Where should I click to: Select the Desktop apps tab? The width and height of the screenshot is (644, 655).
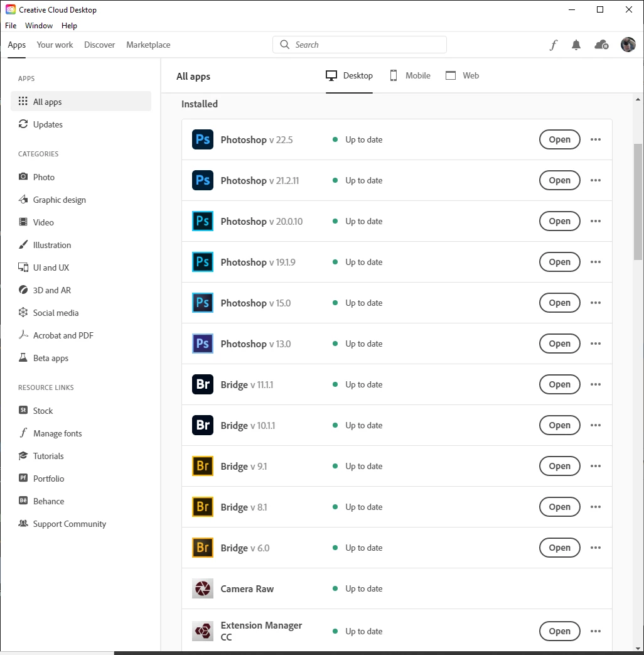[349, 75]
